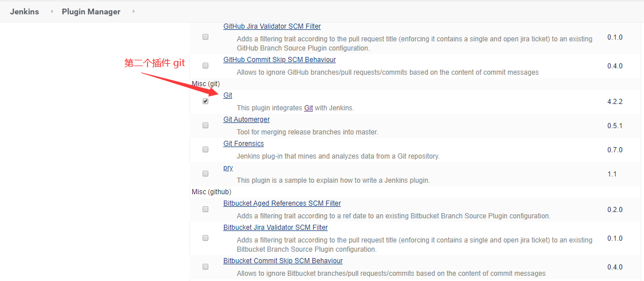
Task: Open the Bitbucket Jira Validator SCM Filter link
Action: 275,227
